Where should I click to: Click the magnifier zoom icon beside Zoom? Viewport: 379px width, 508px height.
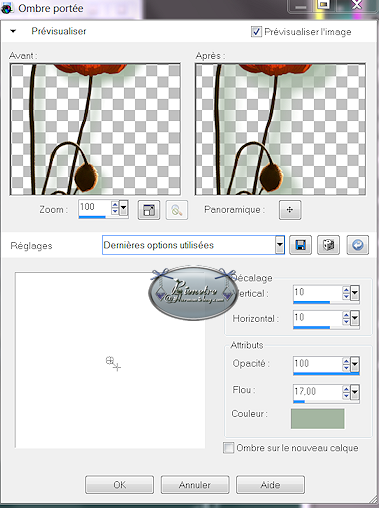177,210
